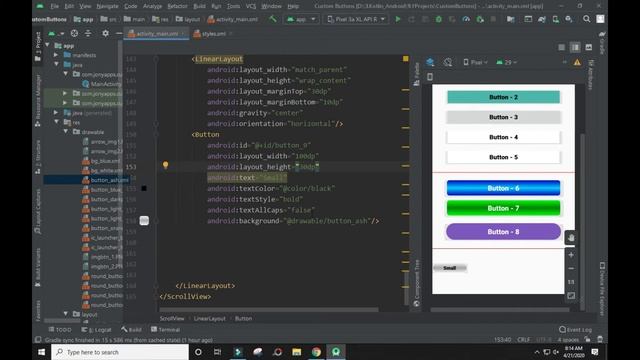Click black color swatch in gutter
640x360 pixels.
[144, 188]
